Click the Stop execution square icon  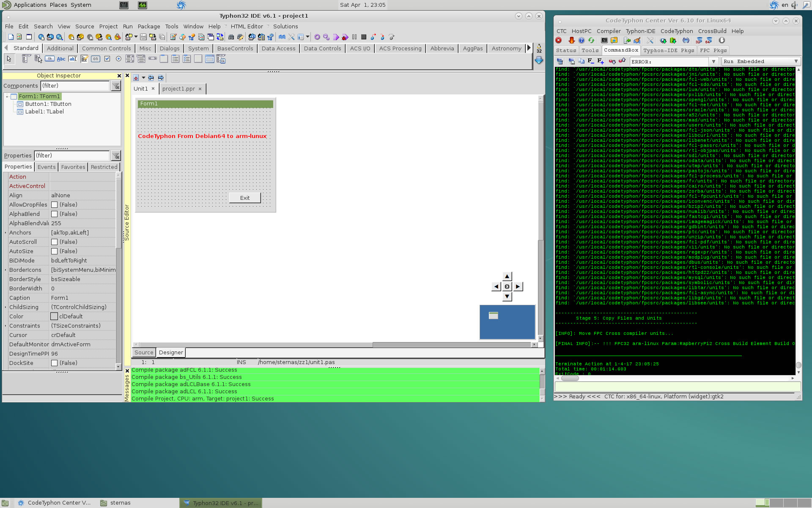tap(364, 37)
